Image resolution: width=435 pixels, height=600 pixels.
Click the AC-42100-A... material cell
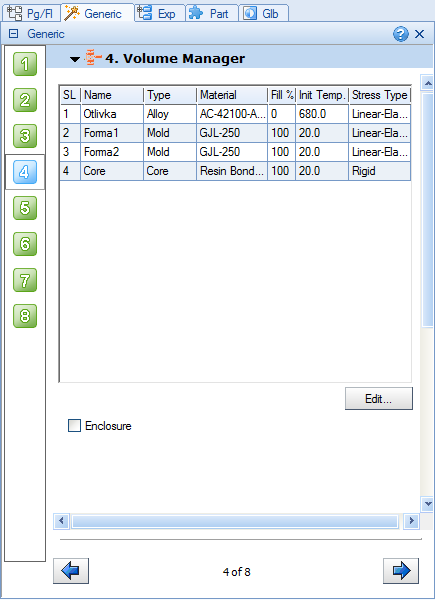232,114
